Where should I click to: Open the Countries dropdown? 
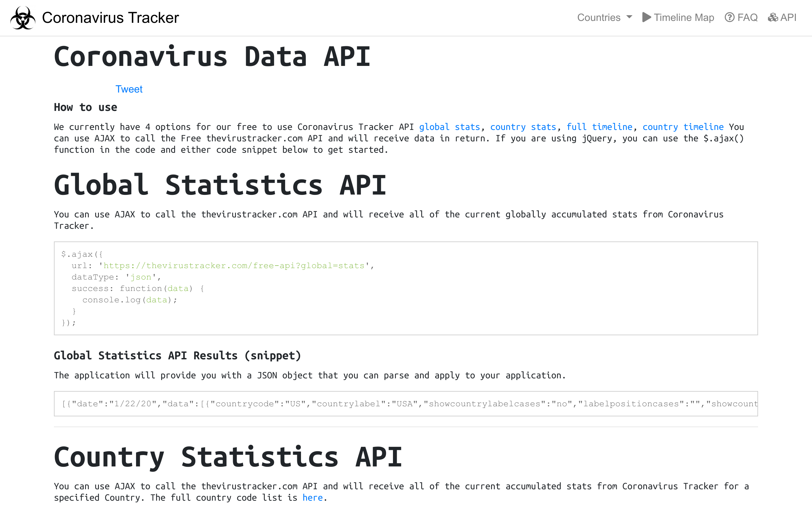pyautogui.click(x=599, y=17)
